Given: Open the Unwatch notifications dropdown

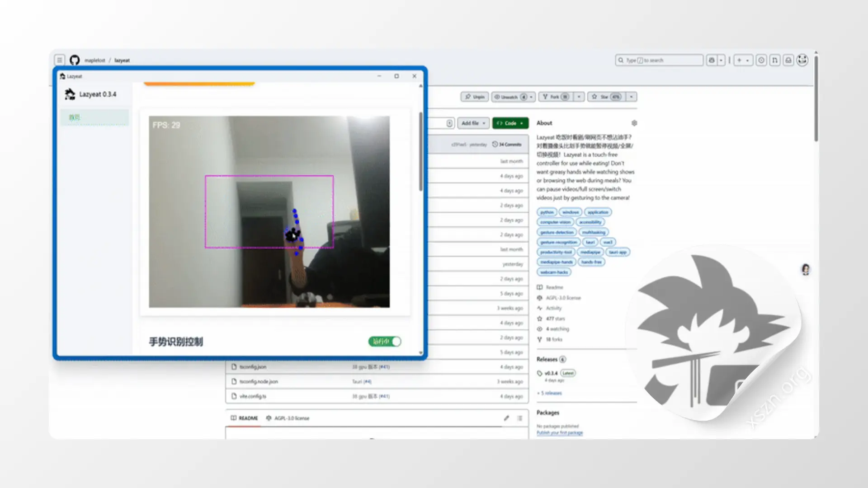Looking at the screenshot, I should point(514,97).
